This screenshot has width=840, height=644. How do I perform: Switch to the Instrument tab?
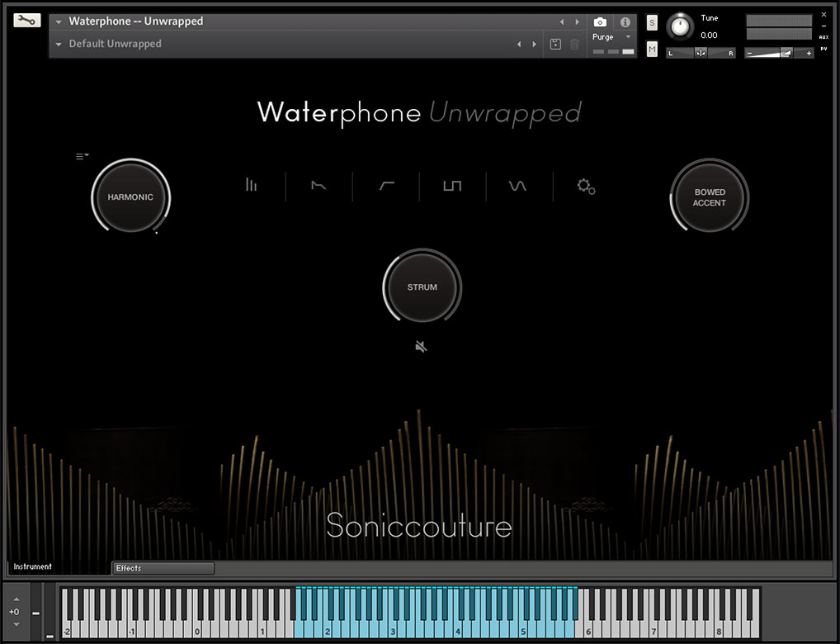click(33, 566)
